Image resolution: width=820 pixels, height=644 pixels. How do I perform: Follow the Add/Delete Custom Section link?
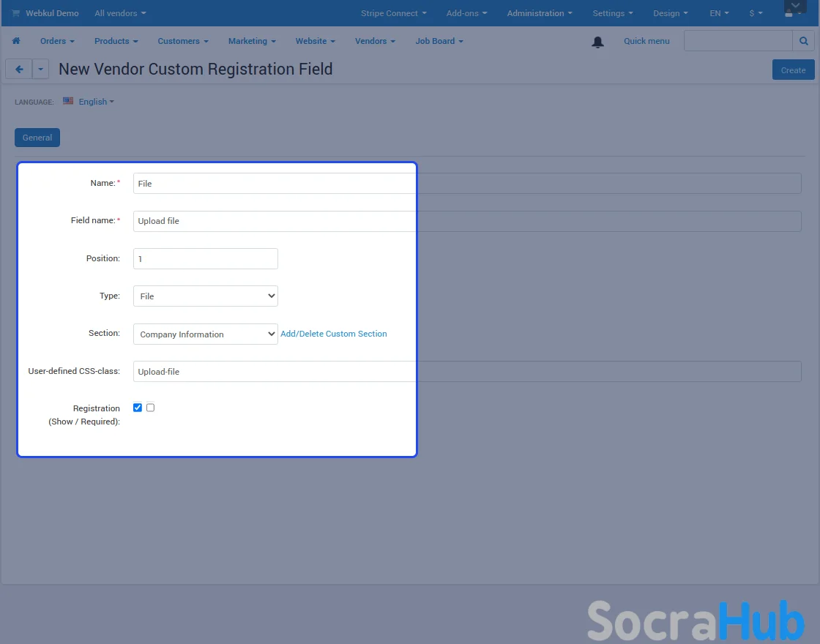tap(334, 334)
